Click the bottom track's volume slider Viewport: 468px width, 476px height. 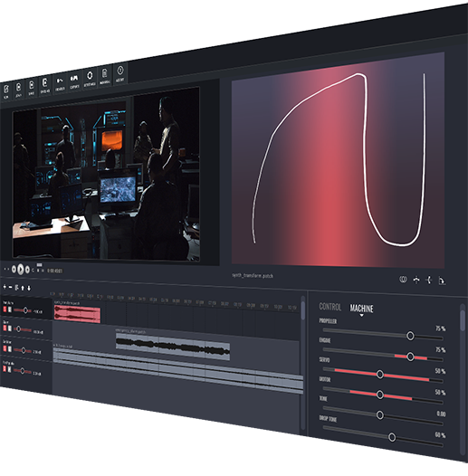pyautogui.click(x=23, y=371)
